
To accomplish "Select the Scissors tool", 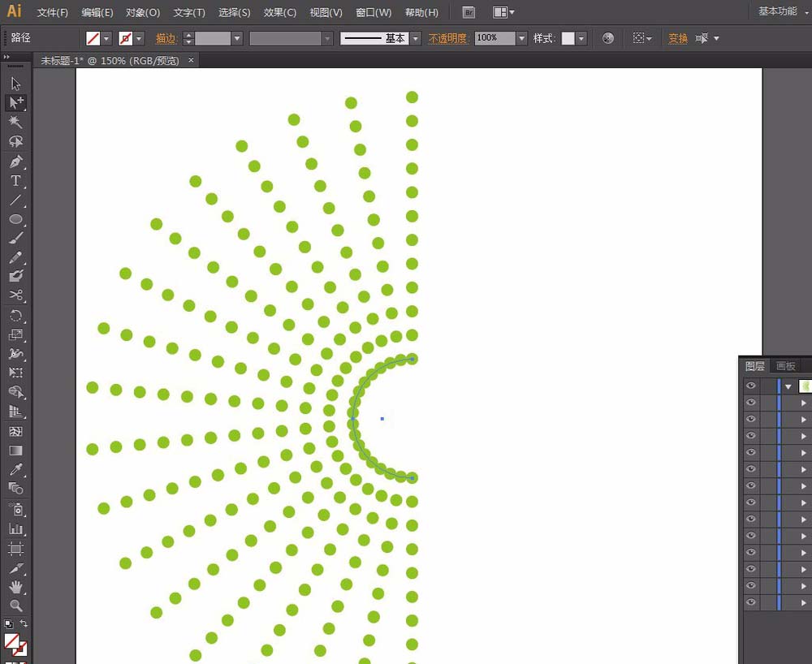I will (x=15, y=295).
